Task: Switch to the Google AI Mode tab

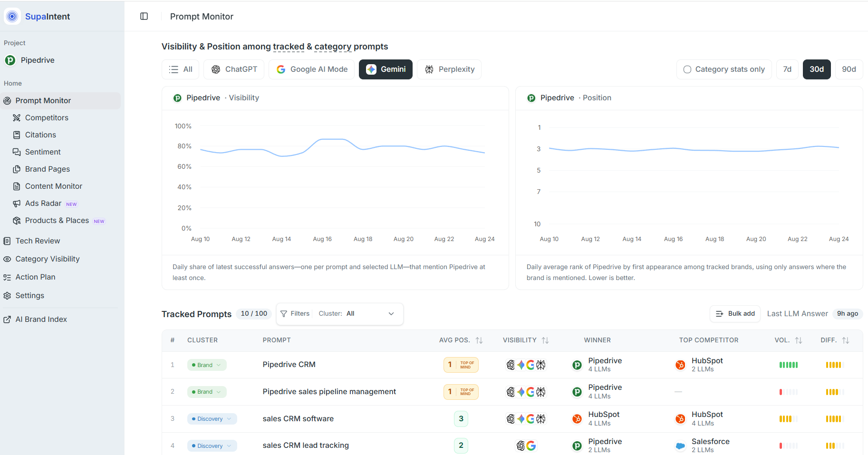Action: click(312, 69)
